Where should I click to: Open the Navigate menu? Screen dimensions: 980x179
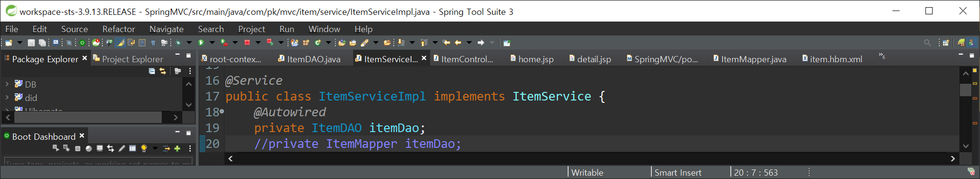[x=166, y=29]
